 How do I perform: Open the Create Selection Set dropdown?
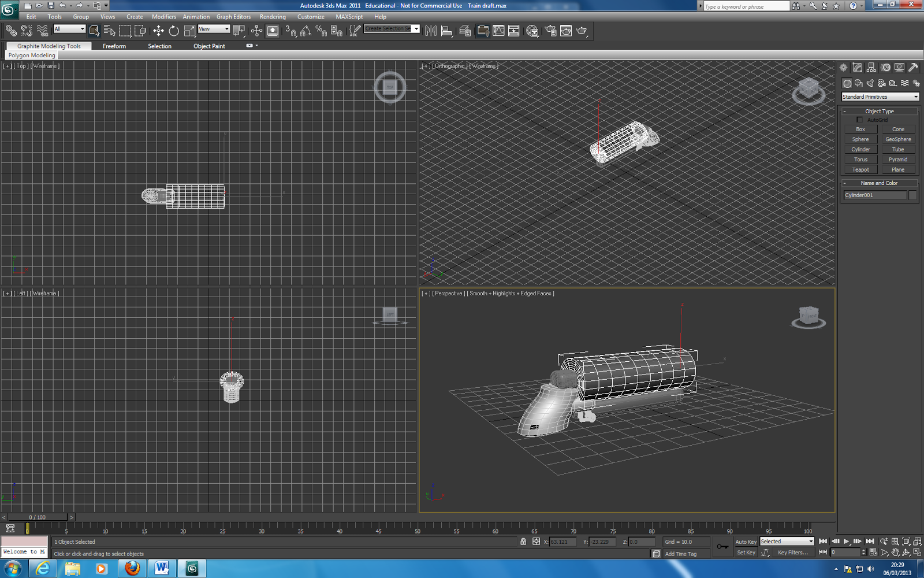(416, 29)
